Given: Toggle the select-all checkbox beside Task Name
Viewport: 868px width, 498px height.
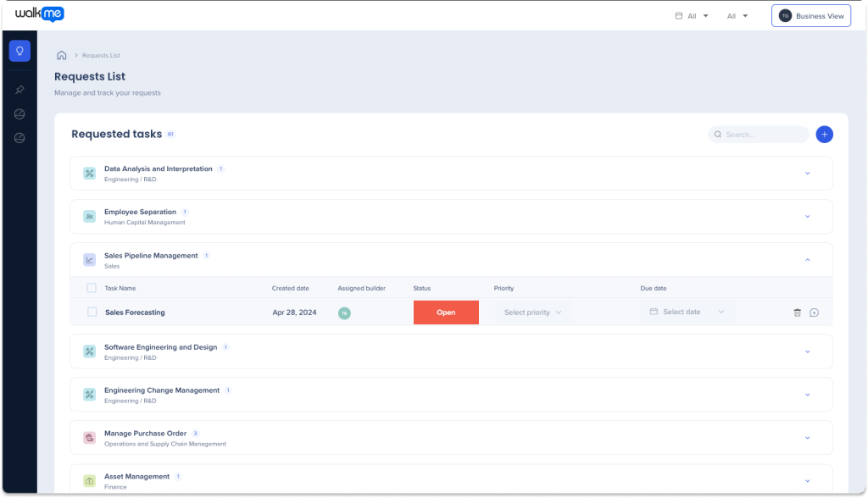Looking at the screenshot, I should tap(92, 288).
